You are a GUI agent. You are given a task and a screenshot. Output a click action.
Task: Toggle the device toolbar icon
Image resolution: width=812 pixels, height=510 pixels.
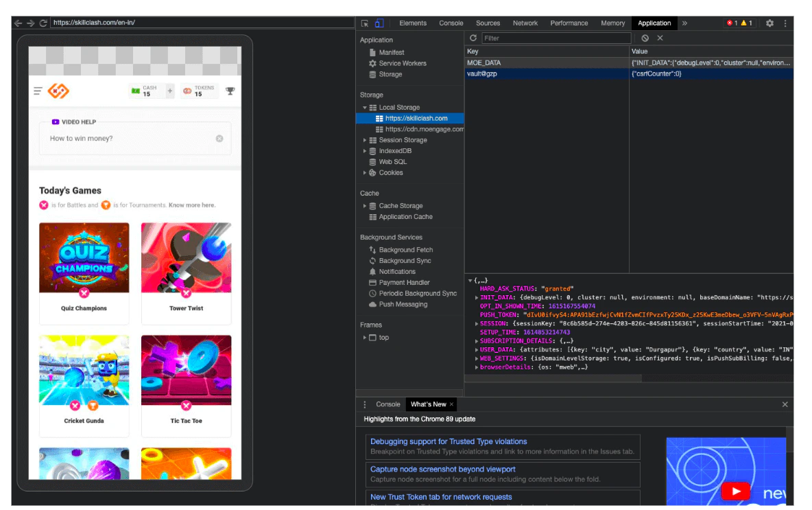(x=379, y=23)
